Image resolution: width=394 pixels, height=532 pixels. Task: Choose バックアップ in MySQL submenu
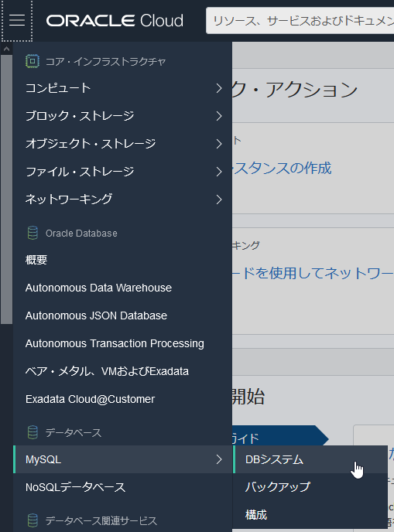click(x=310, y=487)
